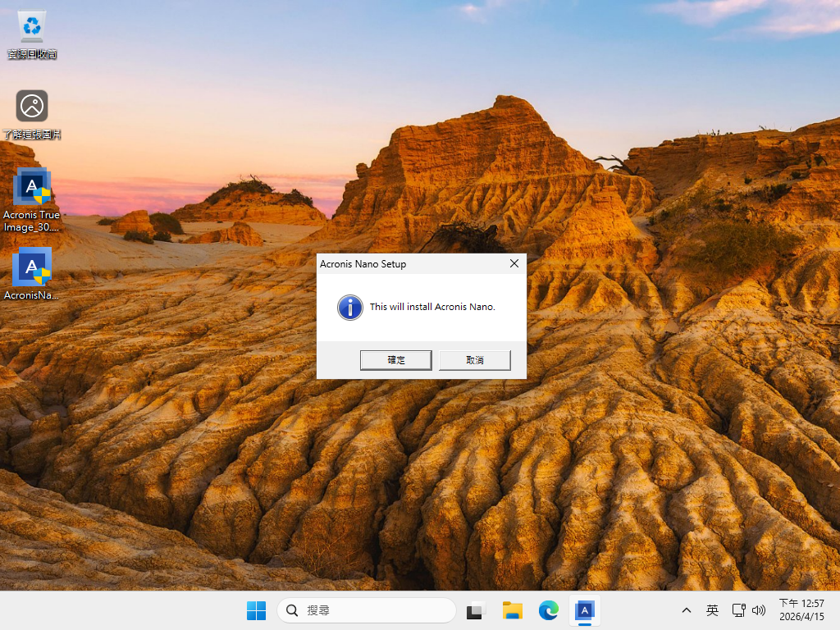Select the Acronis True Image installer icon
Viewport: 840px width, 630px height.
[32, 189]
